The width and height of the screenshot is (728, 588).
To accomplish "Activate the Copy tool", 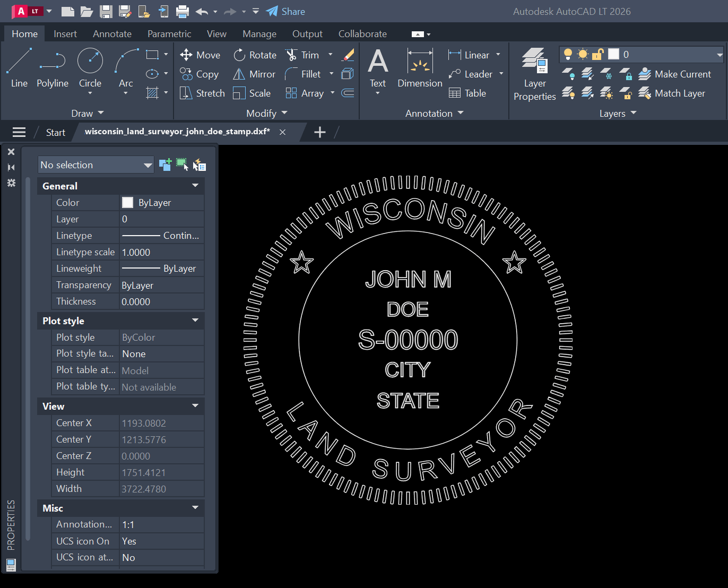I will (199, 74).
